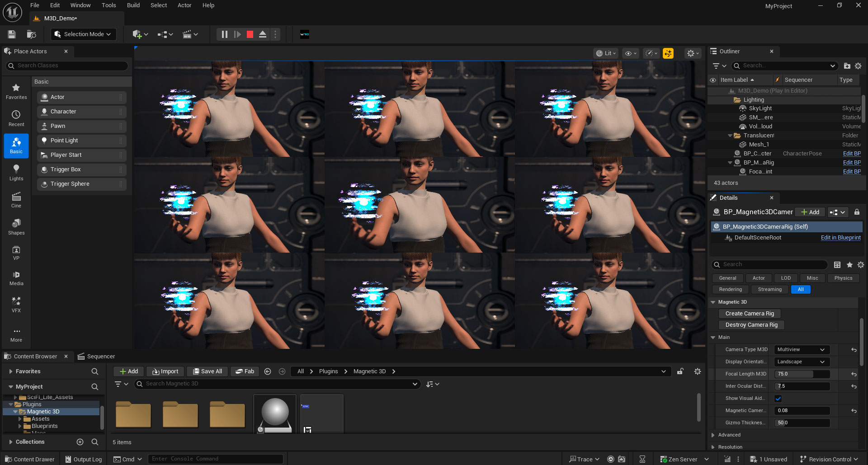Select the All filter in Details
This screenshot has width=868, height=465.
tap(801, 290)
